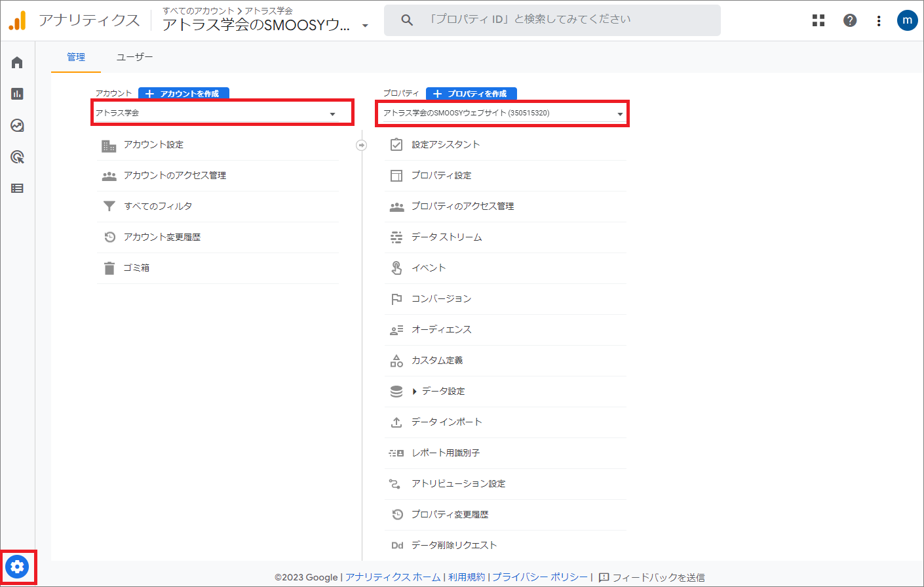Screen dimensions: 924x587
Task: Switch to the ユーザー tab
Action: click(134, 57)
